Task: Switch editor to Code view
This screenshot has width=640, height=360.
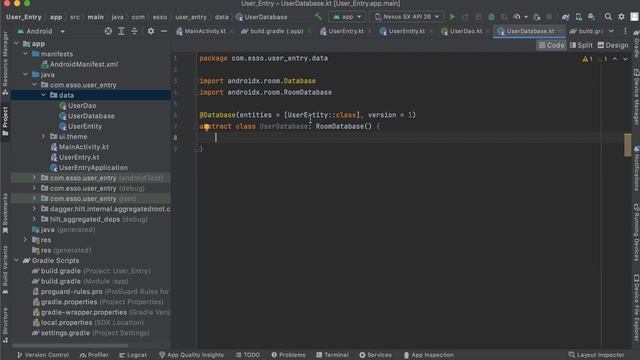Action: 551,45
